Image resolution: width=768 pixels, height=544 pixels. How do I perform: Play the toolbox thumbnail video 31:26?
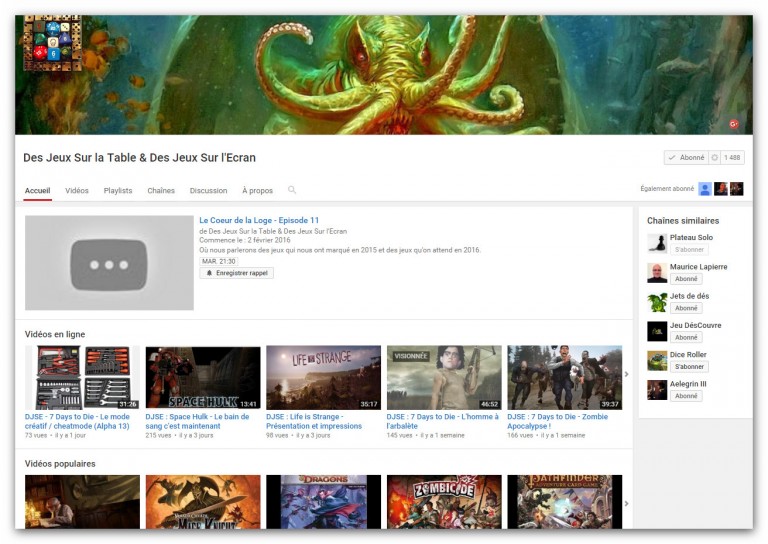(x=82, y=378)
